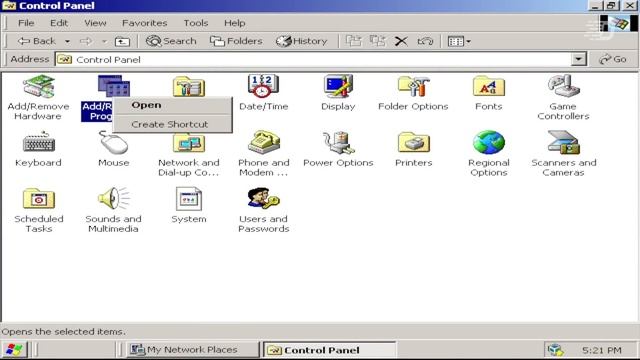Open the Display settings icon
Image resolution: width=640 pixels, height=360 pixels.
[x=338, y=86]
